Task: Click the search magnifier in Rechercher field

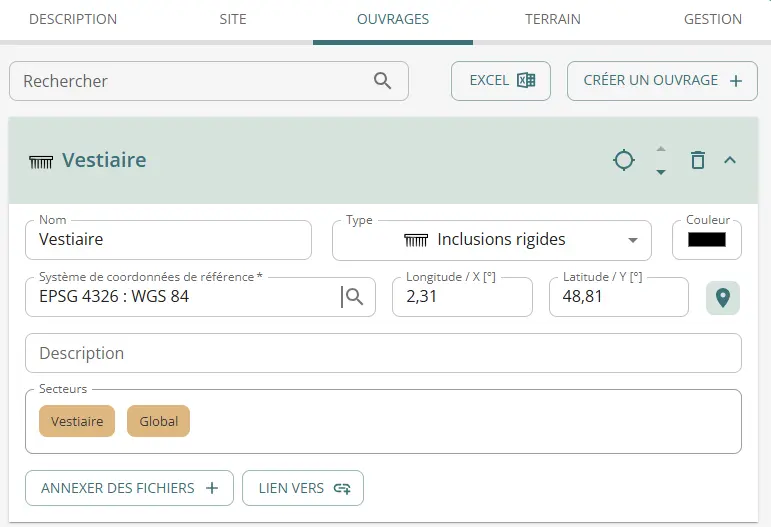Action: pos(383,81)
